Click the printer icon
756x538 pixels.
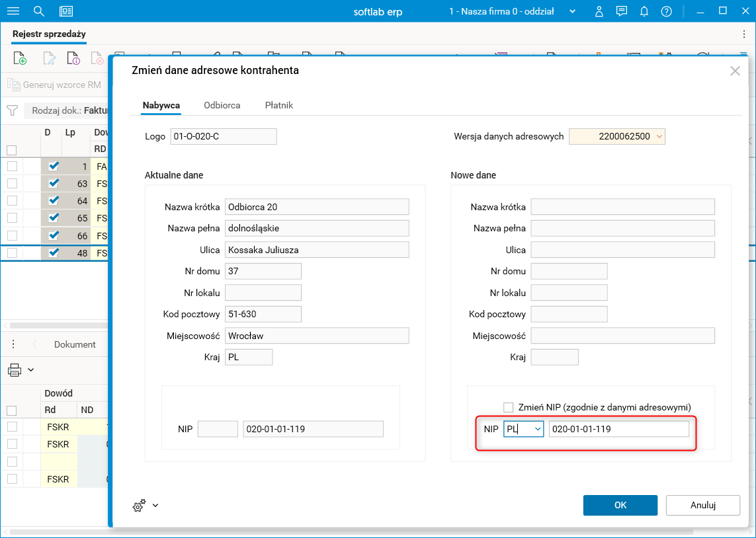(15, 370)
